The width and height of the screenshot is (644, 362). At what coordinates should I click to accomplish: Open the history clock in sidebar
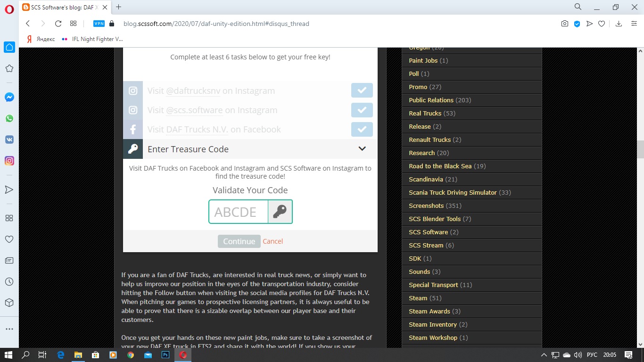(x=9, y=281)
